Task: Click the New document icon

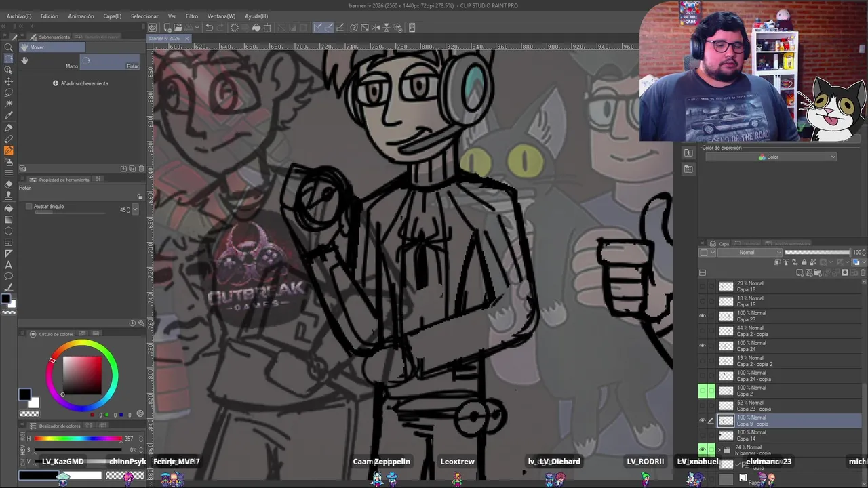Action: tap(166, 28)
